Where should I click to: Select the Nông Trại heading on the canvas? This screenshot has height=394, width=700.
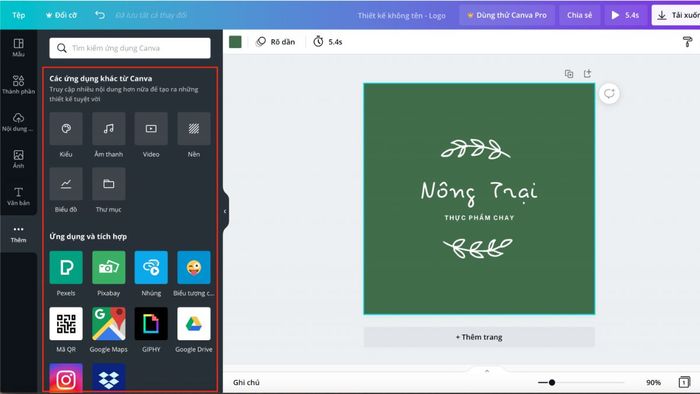pyautogui.click(x=479, y=192)
